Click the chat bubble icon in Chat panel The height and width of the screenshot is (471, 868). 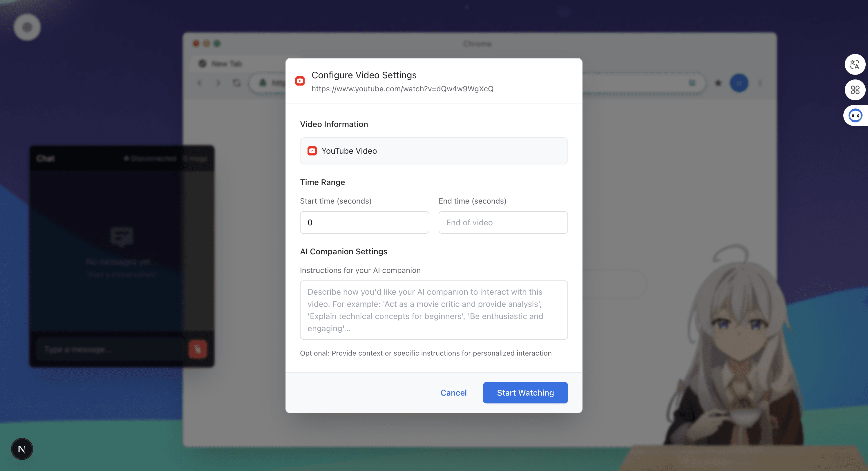(122, 237)
